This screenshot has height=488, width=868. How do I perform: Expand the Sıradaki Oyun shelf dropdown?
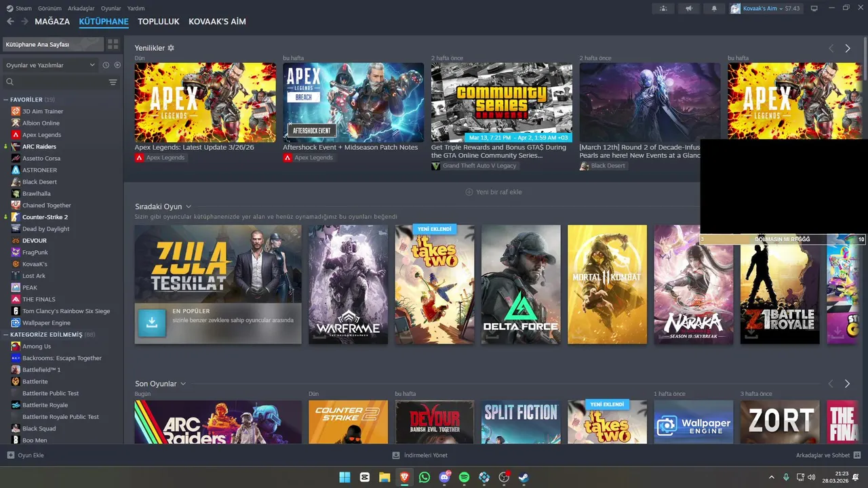point(189,207)
